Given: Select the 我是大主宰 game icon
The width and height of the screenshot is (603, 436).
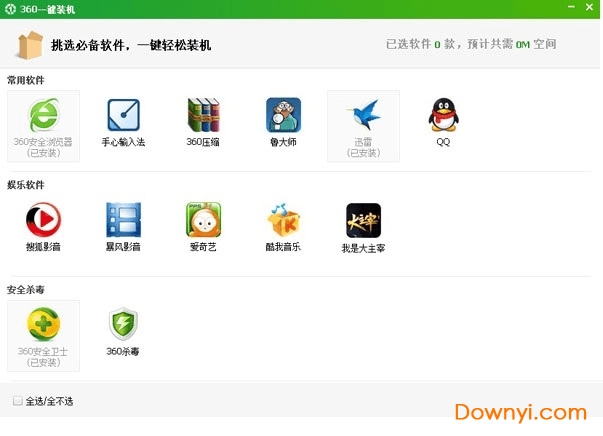Looking at the screenshot, I should 363,220.
